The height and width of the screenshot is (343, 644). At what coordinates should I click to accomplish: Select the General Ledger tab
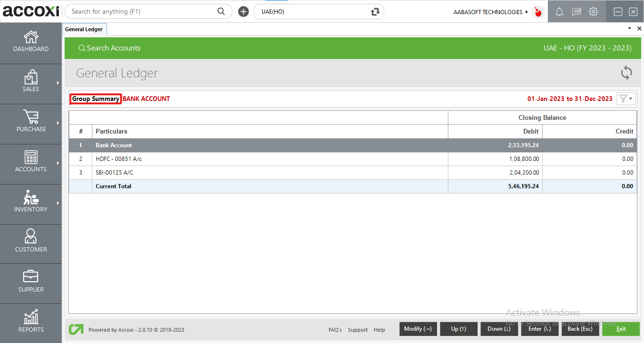[x=84, y=29]
